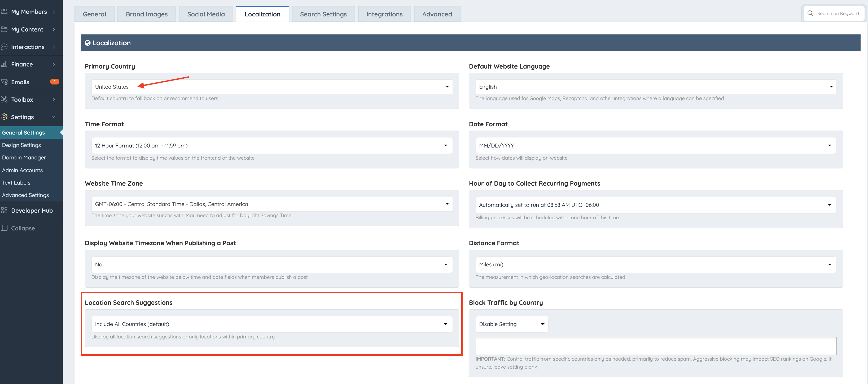Viewport: 868px width, 384px height.
Task: Switch to the Search Settings tab
Action: [x=323, y=14]
